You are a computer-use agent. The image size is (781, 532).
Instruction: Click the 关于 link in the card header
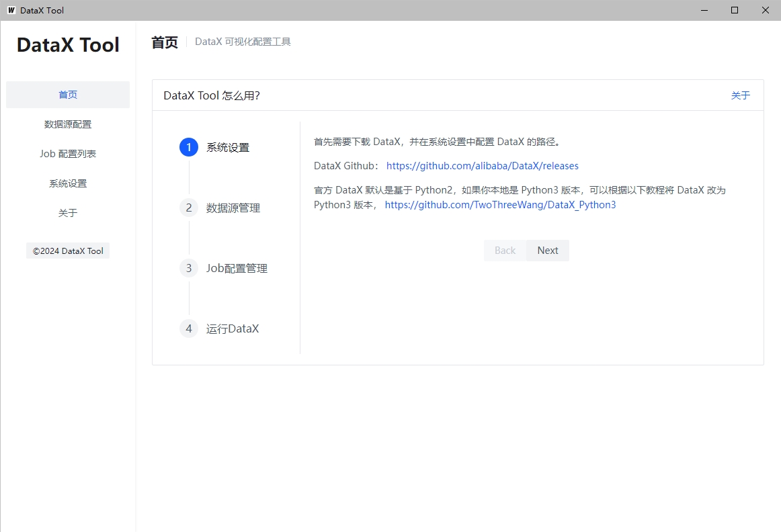[x=740, y=95]
